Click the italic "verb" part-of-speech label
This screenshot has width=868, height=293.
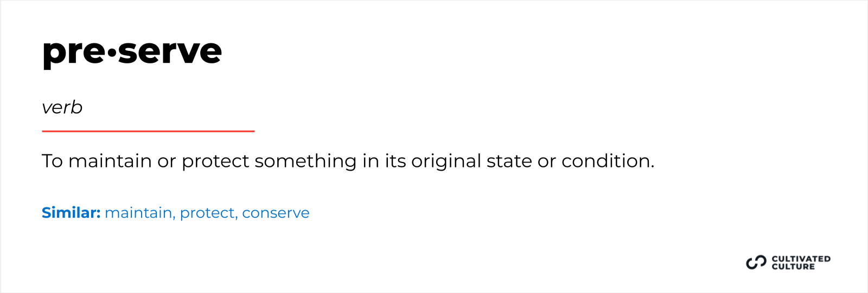pyautogui.click(x=62, y=107)
